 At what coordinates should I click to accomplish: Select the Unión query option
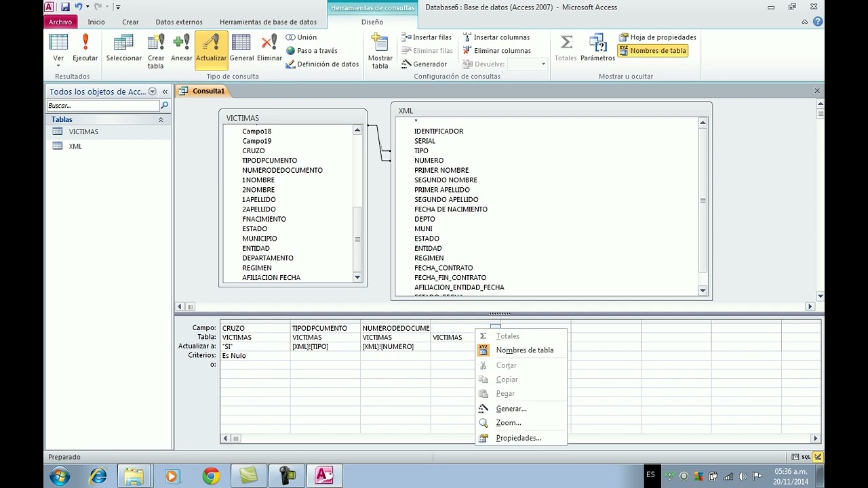click(x=301, y=37)
